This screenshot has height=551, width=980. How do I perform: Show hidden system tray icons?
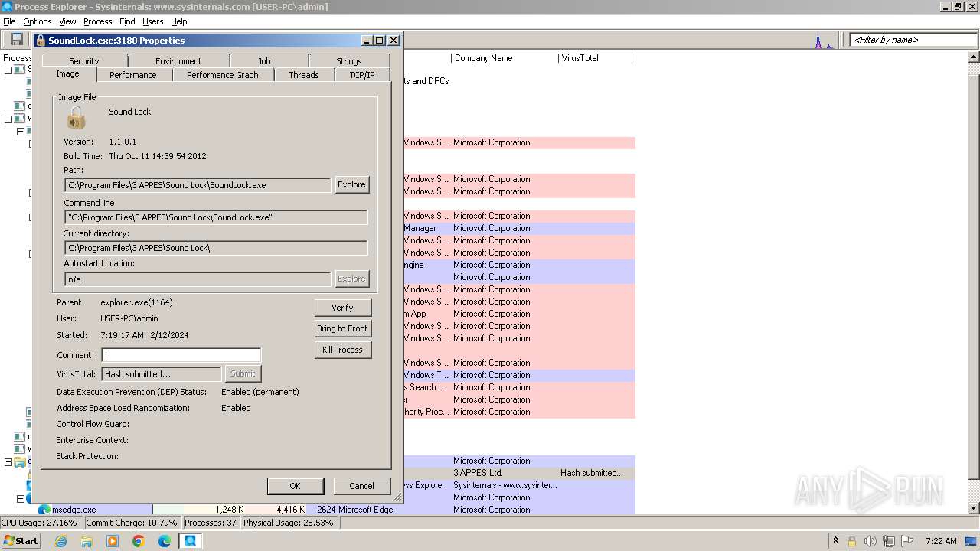point(835,541)
